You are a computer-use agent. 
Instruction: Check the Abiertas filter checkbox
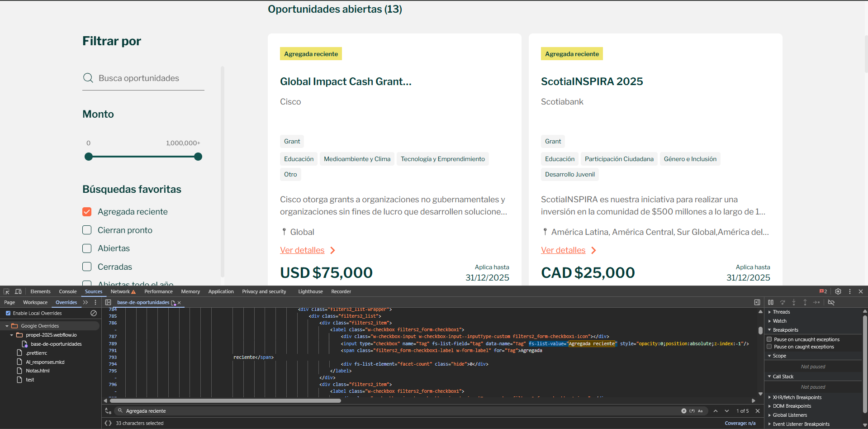[87, 248]
